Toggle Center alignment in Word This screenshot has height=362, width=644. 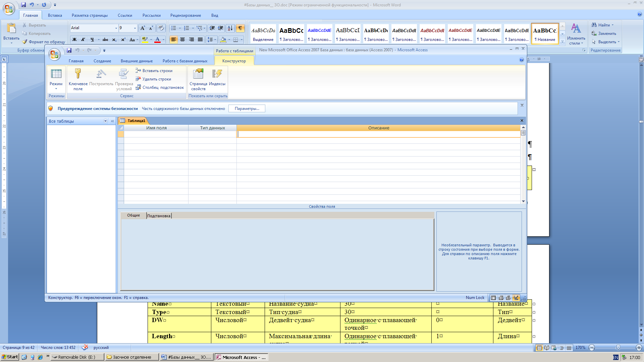coord(182,40)
